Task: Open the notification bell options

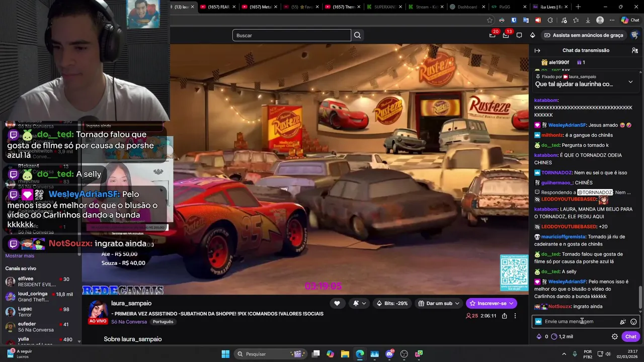Action: [x=359, y=303]
